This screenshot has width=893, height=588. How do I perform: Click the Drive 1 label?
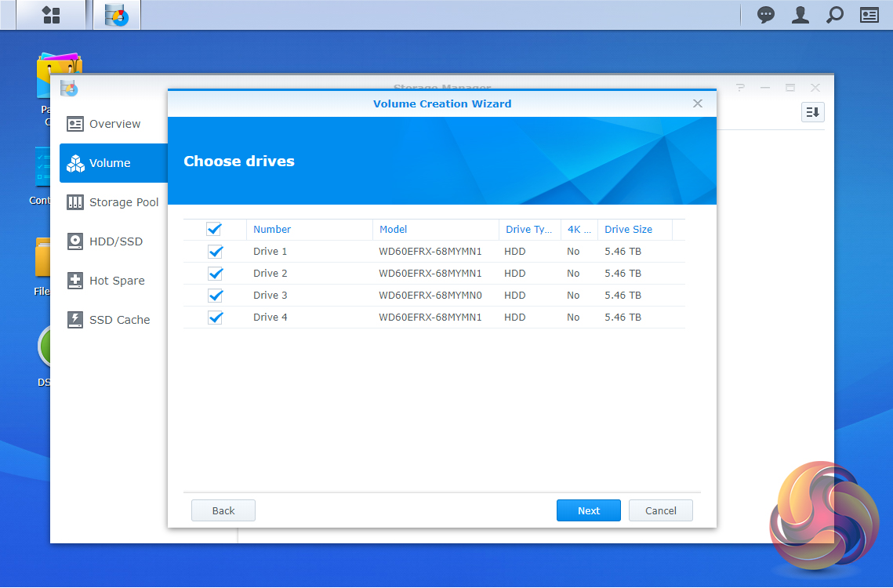(270, 251)
